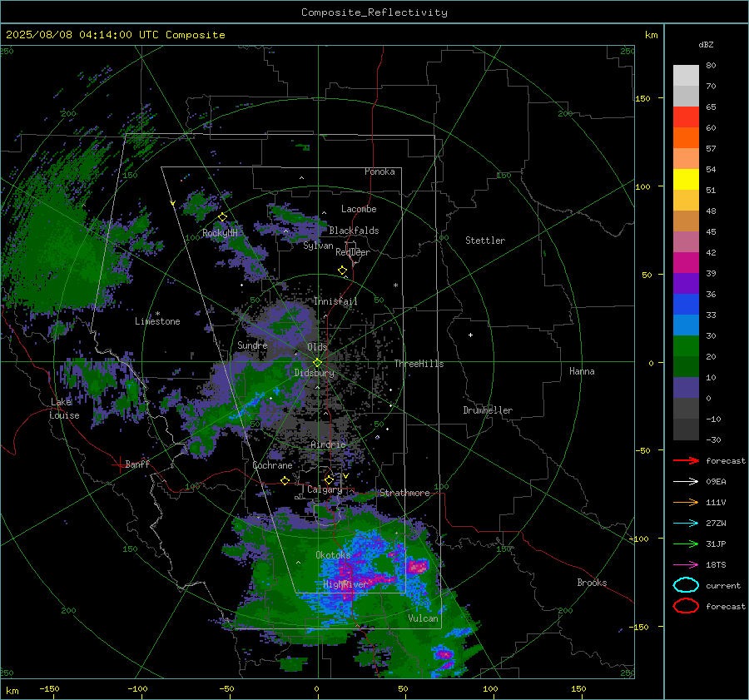This screenshot has height=700, width=749.
Task: Click the red 60-65 dBZ color swatch
Action: 686,117
